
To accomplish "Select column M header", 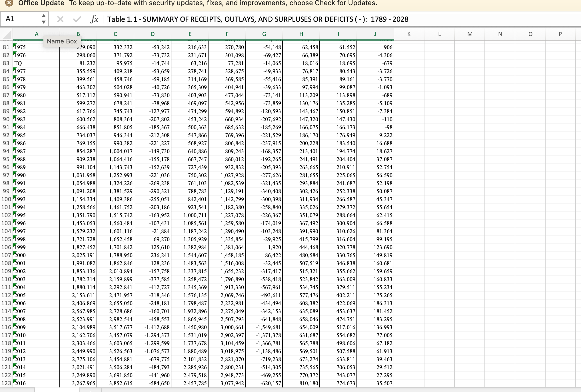I will [x=470, y=34].
